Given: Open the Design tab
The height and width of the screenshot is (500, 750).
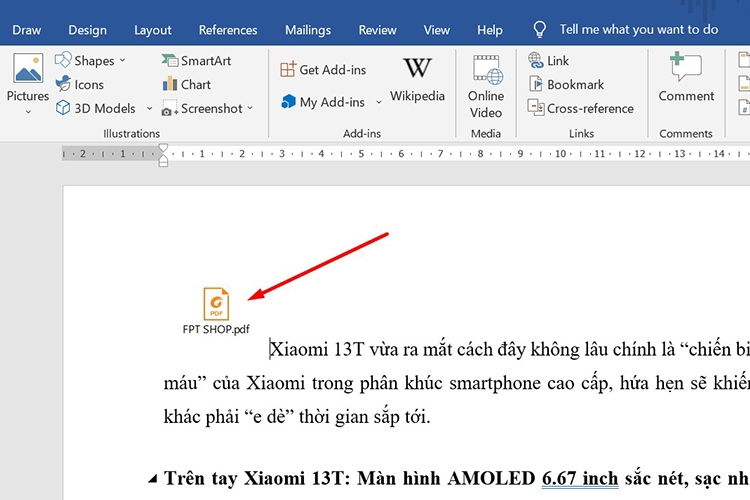Looking at the screenshot, I should (x=88, y=30).
